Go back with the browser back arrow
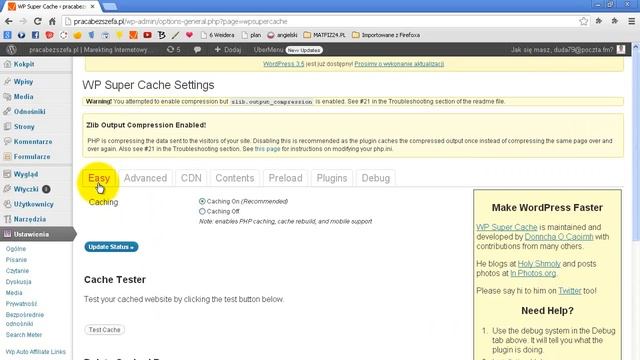The height and width of the screenshot is (360, 640). (9, 21)
